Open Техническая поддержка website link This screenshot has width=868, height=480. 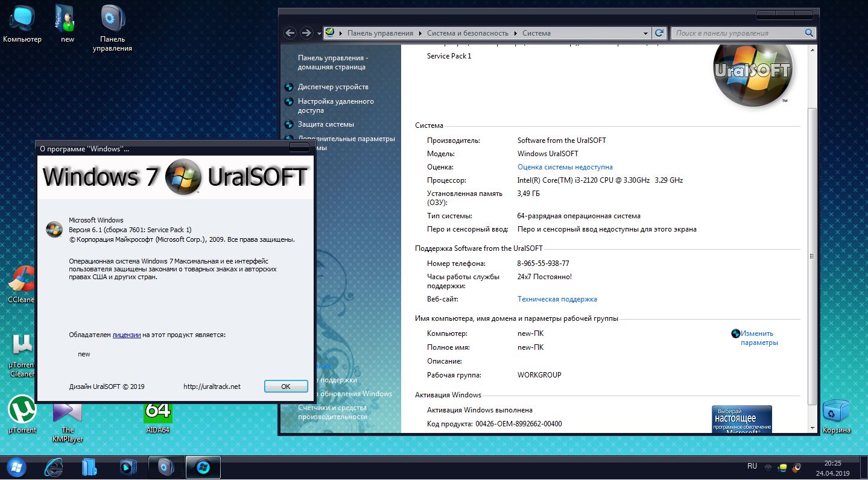pos(557,299)
